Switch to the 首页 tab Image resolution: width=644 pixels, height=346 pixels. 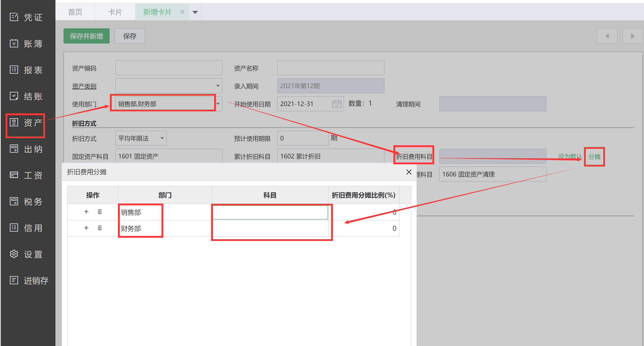(75, 12)
